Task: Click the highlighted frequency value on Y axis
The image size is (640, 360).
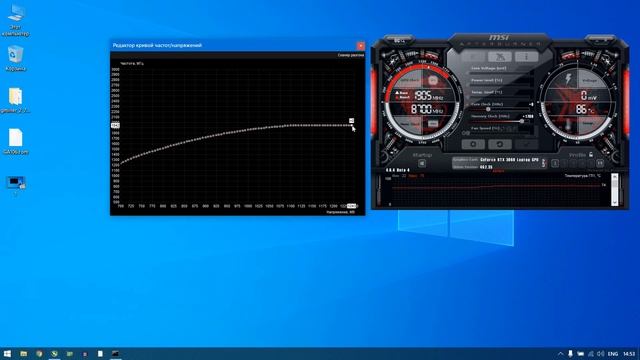Action: (115, 125)
